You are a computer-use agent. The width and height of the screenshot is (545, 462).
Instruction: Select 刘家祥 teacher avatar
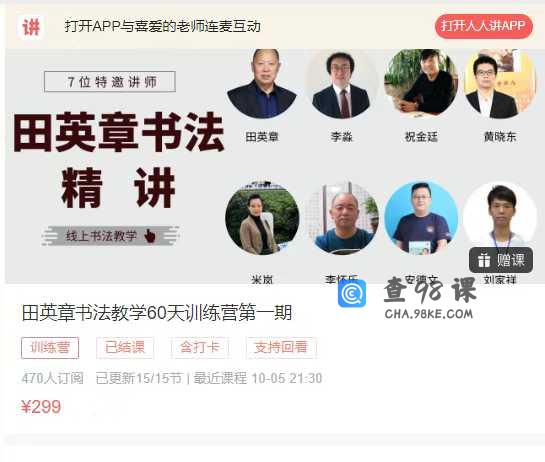tap(501, 216)
